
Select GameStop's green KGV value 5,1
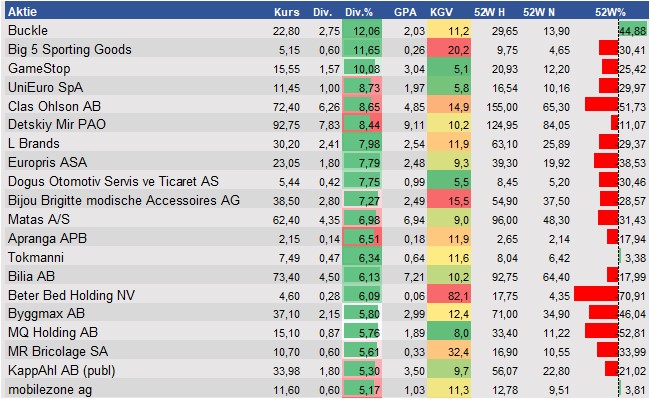(449, 69)
